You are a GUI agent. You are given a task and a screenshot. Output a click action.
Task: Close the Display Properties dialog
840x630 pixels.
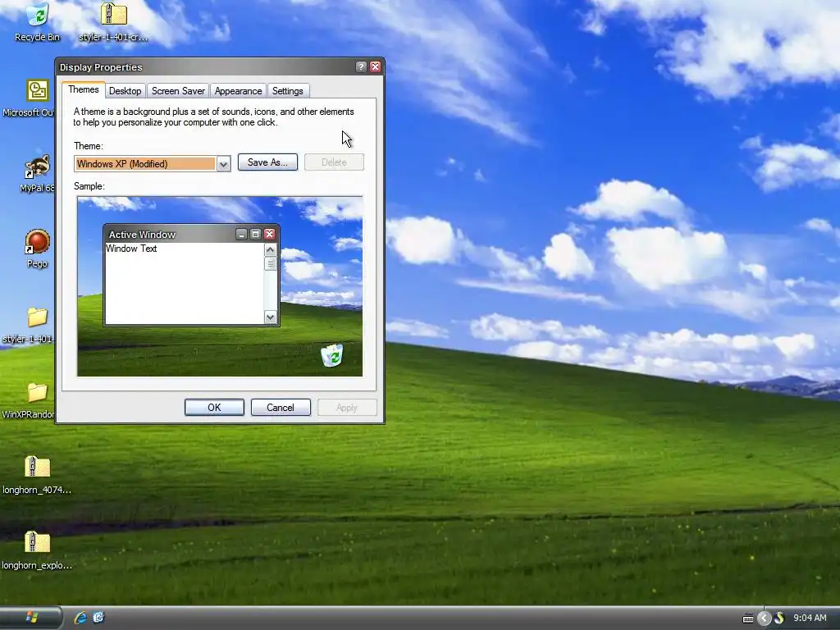click(x=375, y=67)
